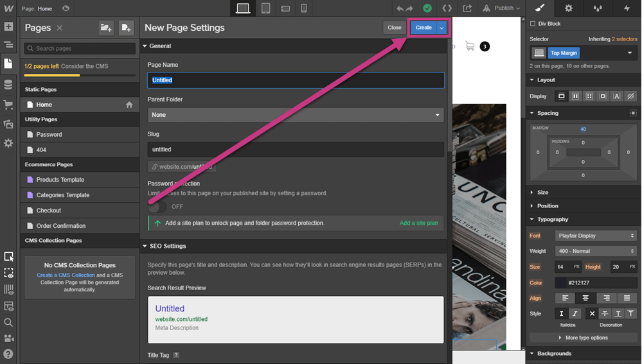
Task: Toggle the Div Block checkbox
Action: 533,24
